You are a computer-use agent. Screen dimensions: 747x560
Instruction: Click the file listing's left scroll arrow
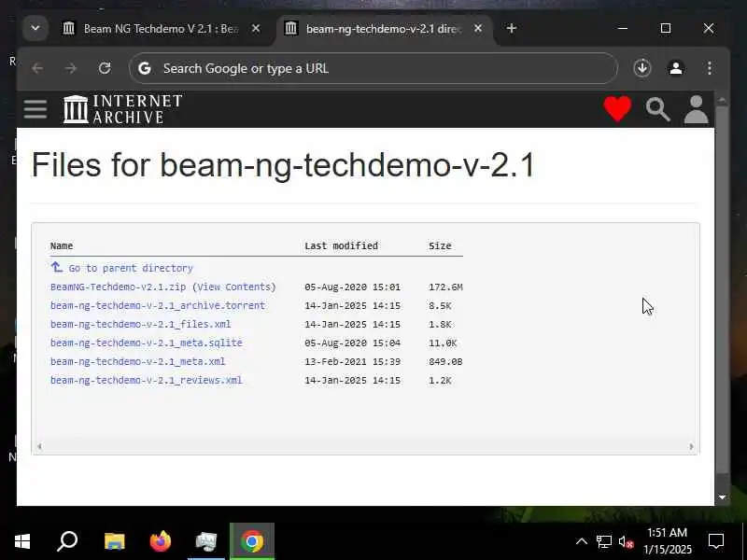click(39, 446)
